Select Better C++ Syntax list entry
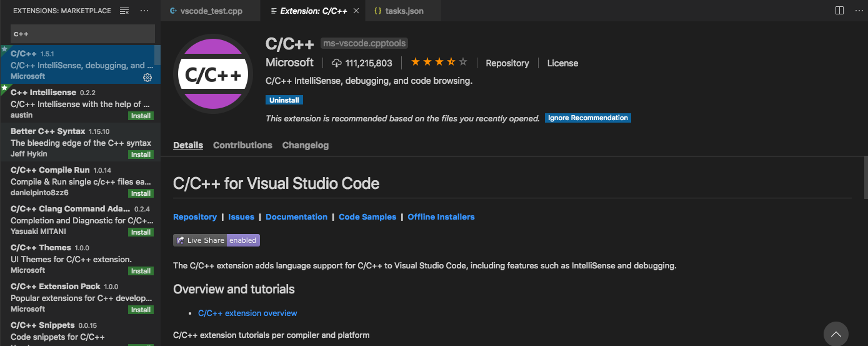The image size is (868, 346). pyautogui.click(x=80, y=142)
